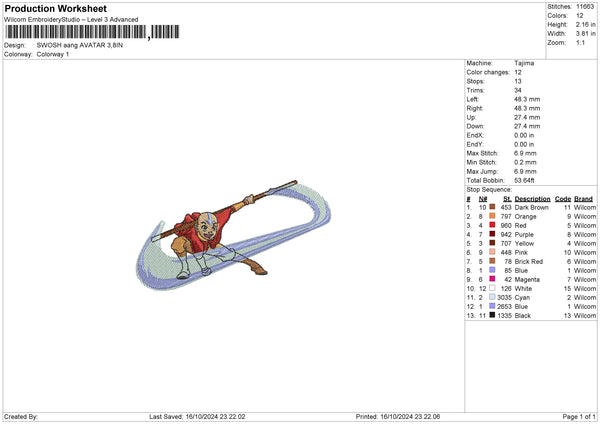
Task: Click the White color swatch
Action: [x=492, y=288]
